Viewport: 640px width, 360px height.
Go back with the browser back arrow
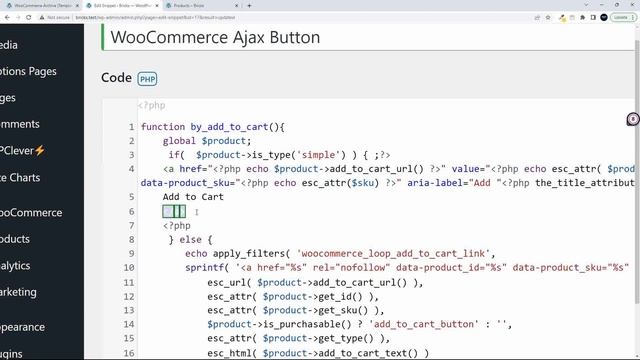click(7, 18)
